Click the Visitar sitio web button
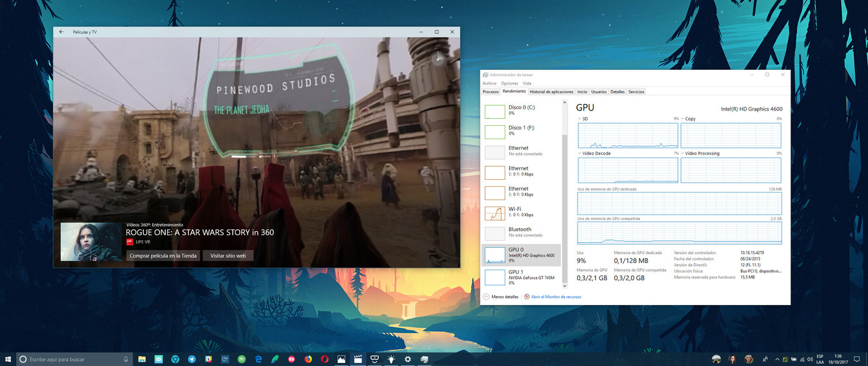The image size is (868, 366). (228, 255)
